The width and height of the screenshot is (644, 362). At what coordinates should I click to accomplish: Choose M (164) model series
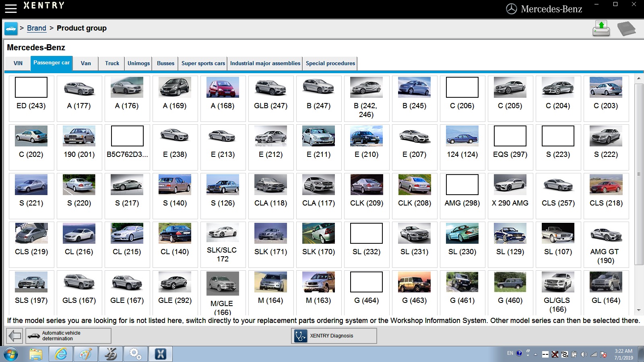(271, 292)
